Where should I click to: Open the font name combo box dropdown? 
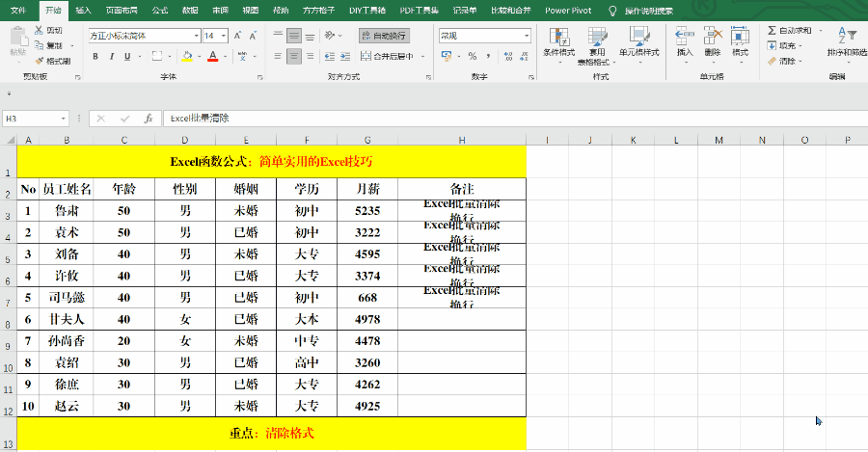(x=197, y=36)
